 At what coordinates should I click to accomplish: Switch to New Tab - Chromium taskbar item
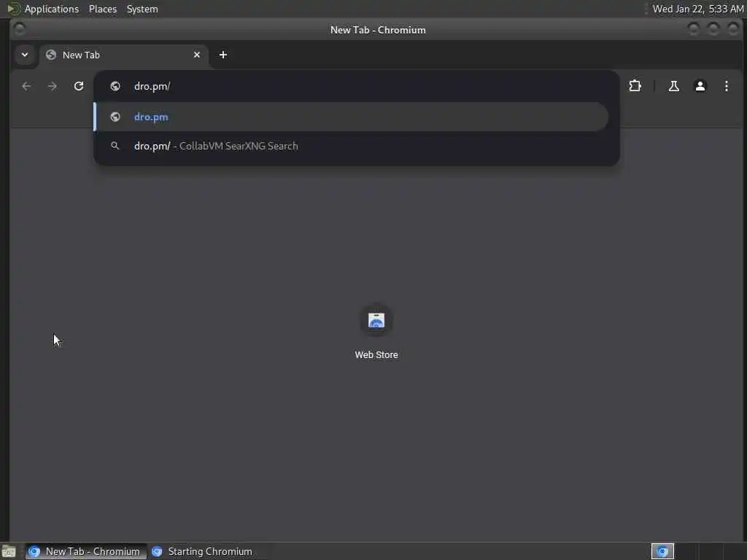86,551
